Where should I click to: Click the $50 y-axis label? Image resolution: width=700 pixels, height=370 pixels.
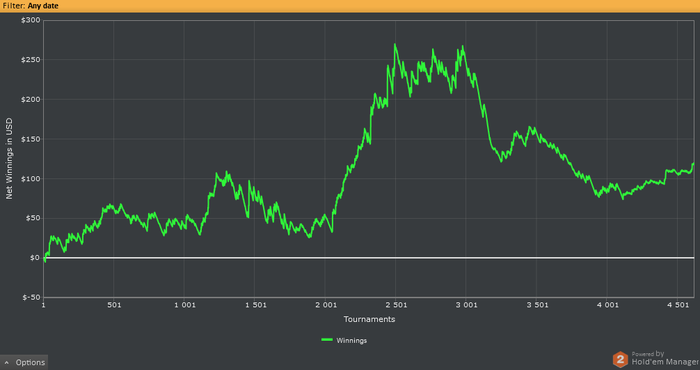pos(33,218)
